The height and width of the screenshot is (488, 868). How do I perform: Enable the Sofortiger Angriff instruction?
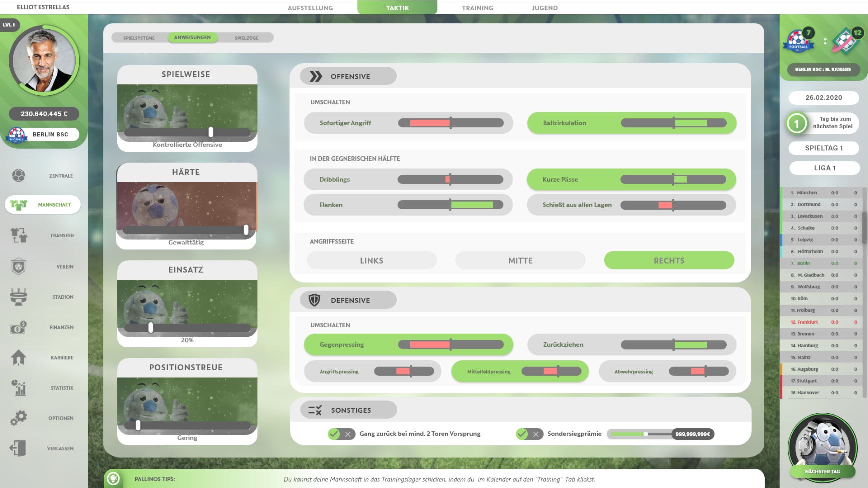[x=345, y=123]
